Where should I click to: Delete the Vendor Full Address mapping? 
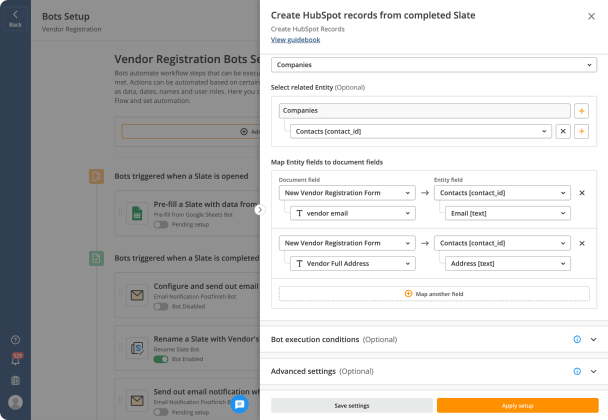tap(582, 243)
